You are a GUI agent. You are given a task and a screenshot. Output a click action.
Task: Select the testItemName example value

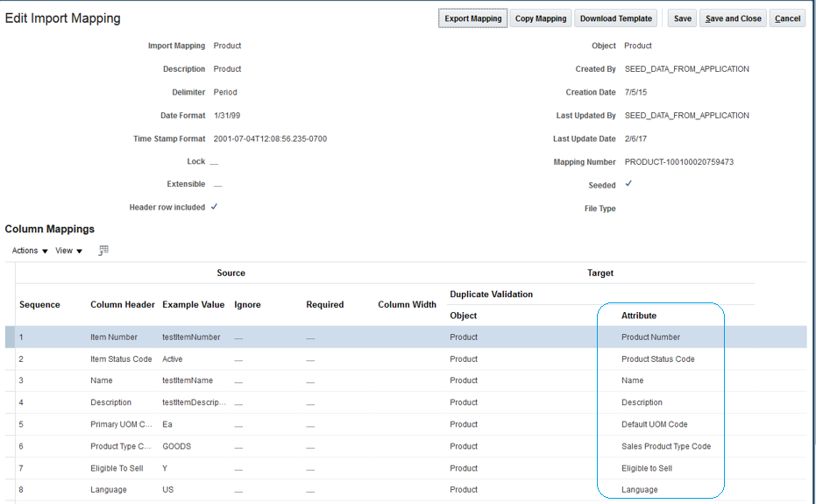(188, 380)
